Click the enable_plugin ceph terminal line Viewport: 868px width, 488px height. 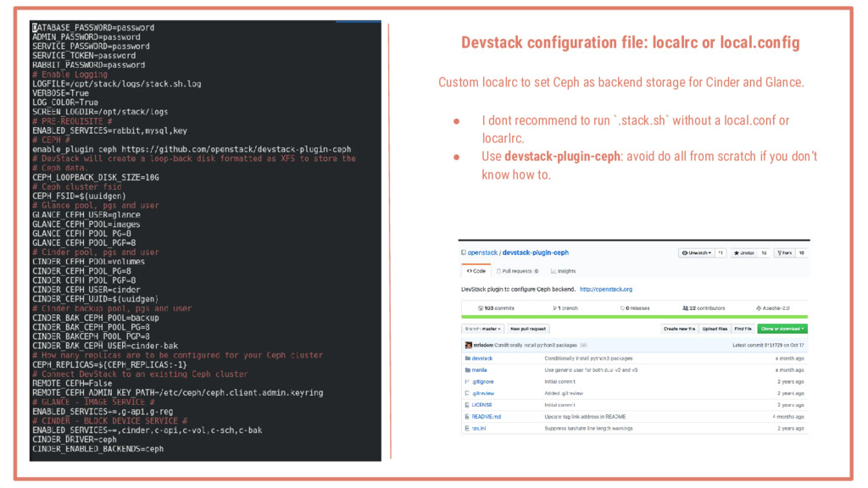pos(192,149)
